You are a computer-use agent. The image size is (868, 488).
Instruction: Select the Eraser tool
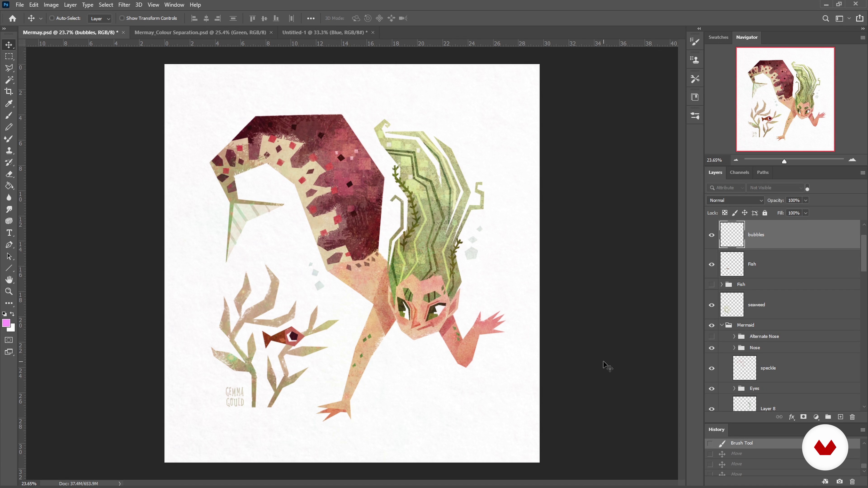9,174
